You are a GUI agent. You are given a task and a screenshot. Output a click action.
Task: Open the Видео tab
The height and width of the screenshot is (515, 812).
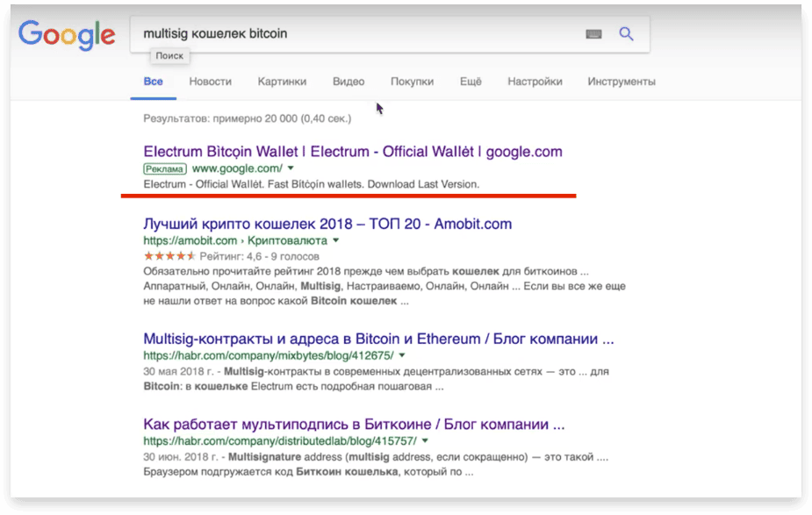click(349, 82)
